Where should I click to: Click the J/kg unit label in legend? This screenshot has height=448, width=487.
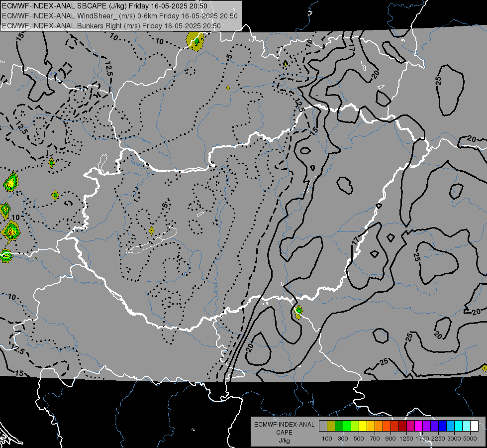click(284, 441)
